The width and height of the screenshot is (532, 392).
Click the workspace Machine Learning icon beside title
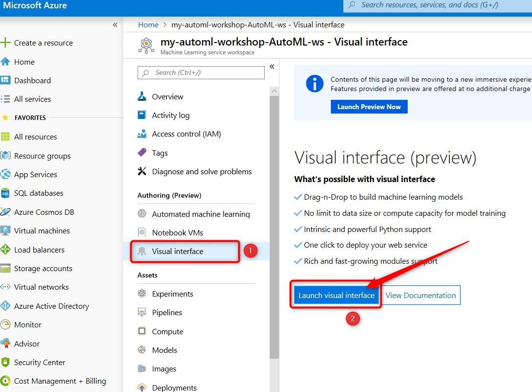pos(146,46)
